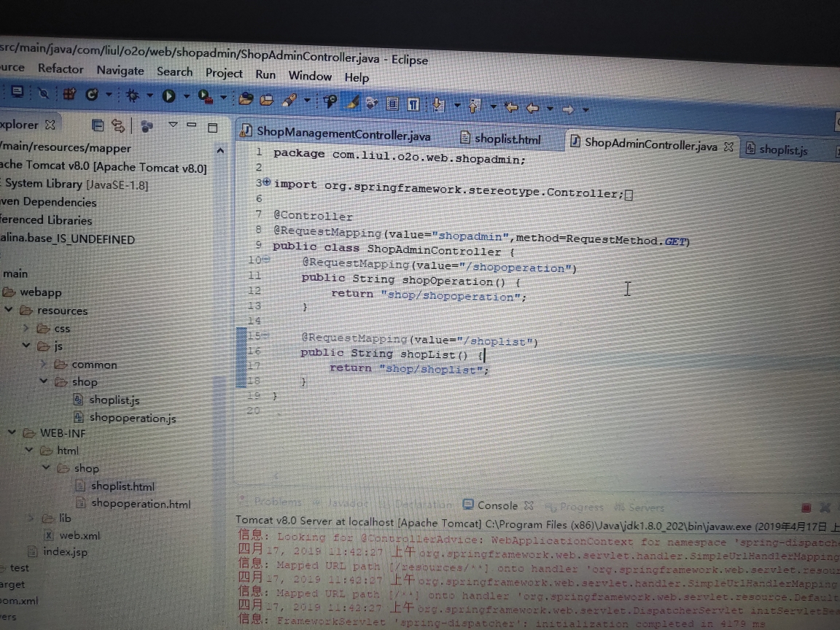Click the green Run button in toolbar
840x630 pixels.
point(168,96)
